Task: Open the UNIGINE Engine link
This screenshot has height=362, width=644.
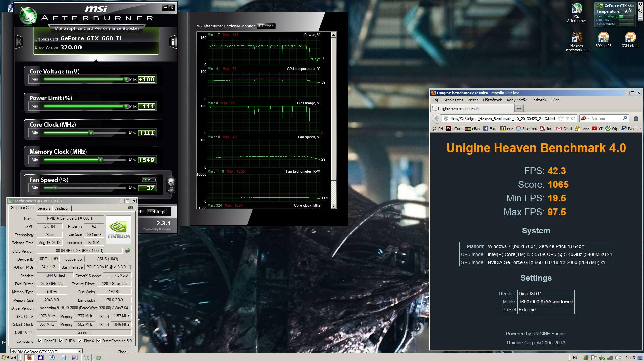Action: click(549, 334)
